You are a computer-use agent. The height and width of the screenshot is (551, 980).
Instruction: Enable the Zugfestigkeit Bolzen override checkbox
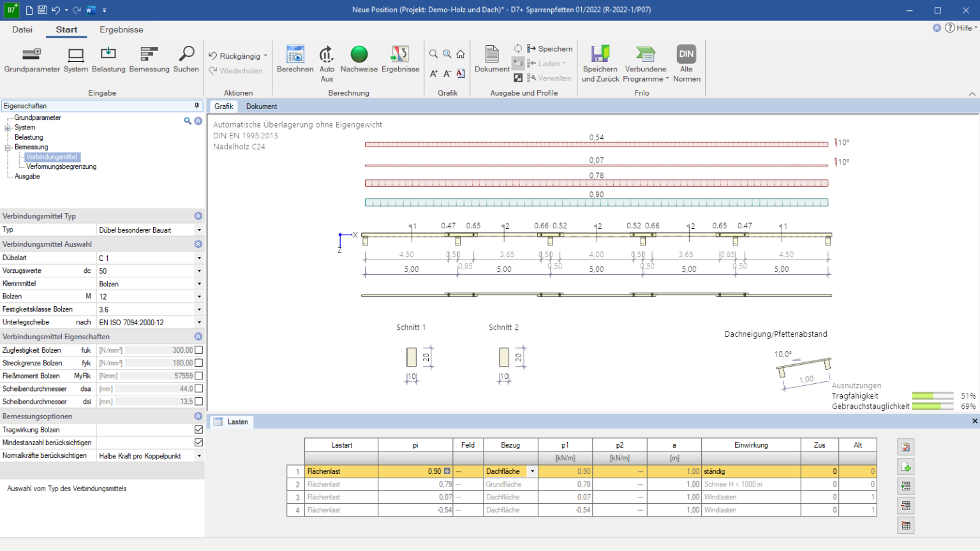click(x=198, y=350)
